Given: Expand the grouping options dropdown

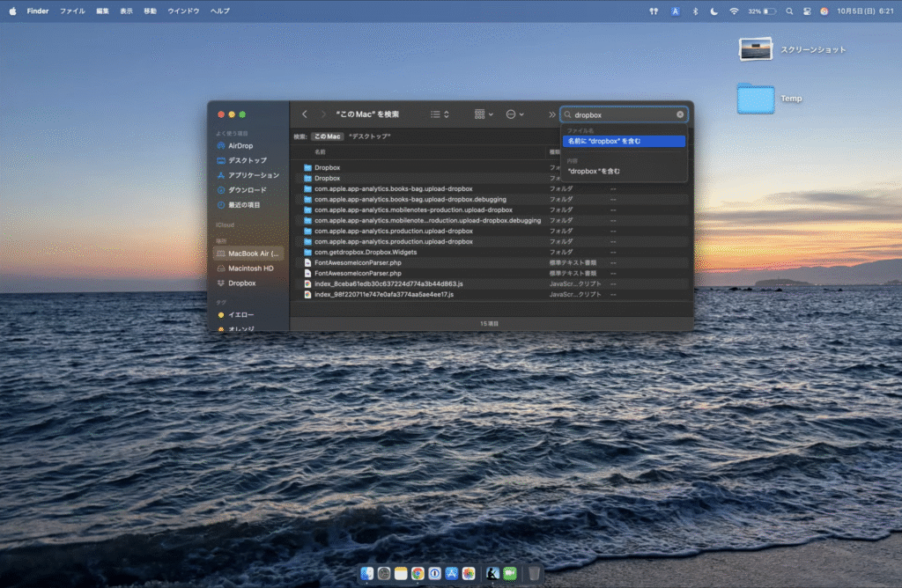Looking at the screenshot, I should click(x=484, y=114).
